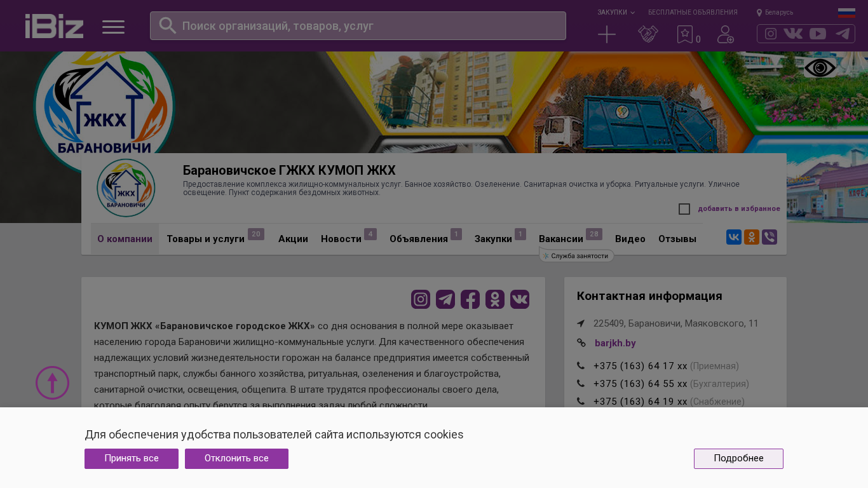The height and width of the screenshot is (488, 868).
Task: Open iBiz VK page in header
Action: pyautogui.click(x=793, y=34)
